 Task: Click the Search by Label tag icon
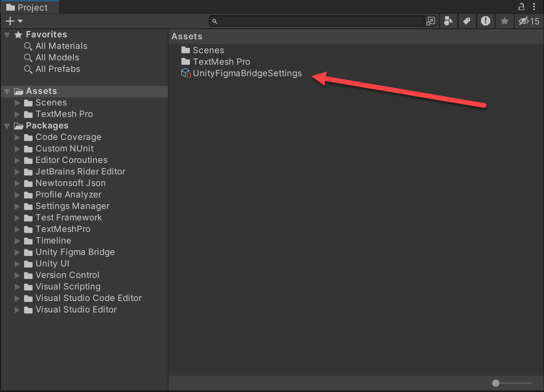pyautogui.click(x=467, y=21)
